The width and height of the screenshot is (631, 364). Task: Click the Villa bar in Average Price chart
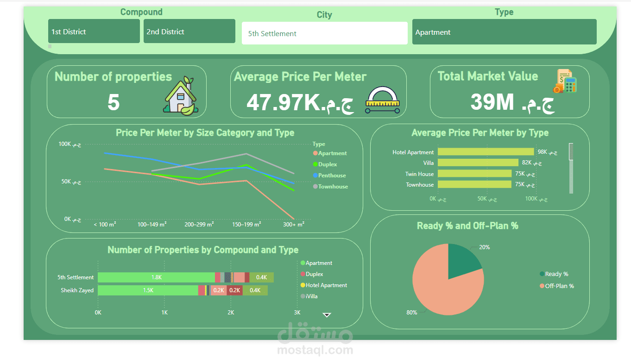coord(477,163)
